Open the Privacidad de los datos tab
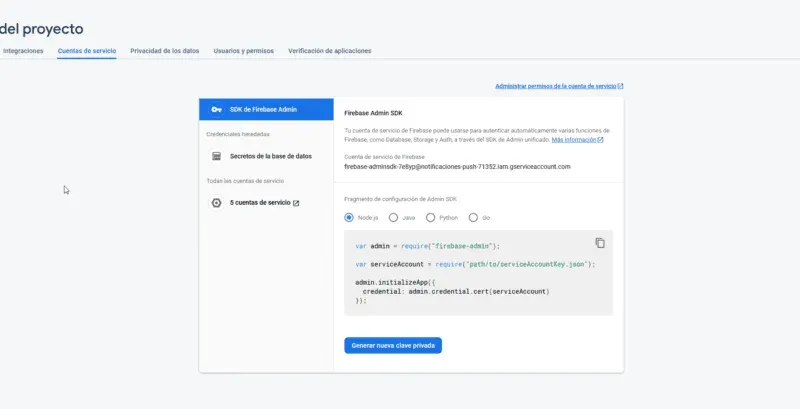Screen dimensions: 800x409 point(165,50)
